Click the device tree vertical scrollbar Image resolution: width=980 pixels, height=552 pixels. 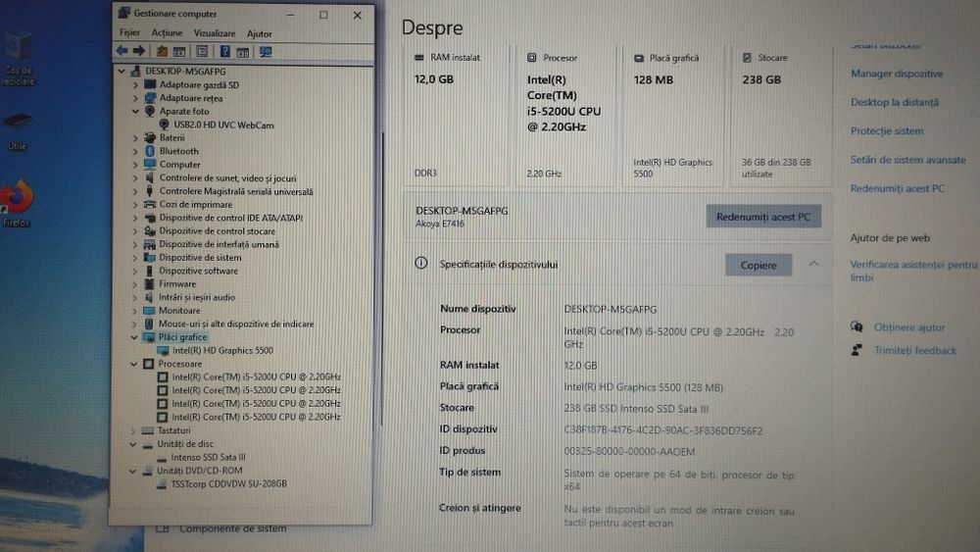381,278
